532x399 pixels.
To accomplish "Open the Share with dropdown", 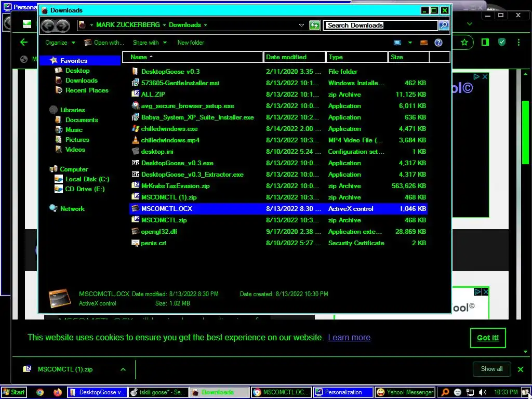I will pos(150,43).
